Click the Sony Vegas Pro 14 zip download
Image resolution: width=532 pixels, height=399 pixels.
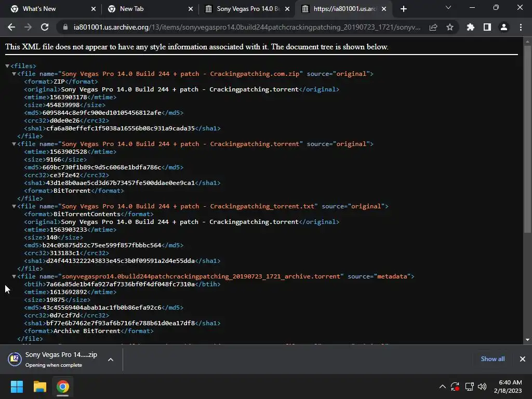pos(54,360)
